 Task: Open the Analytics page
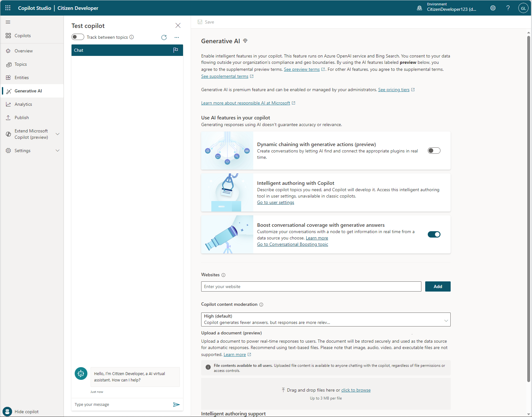pos(23,104)
